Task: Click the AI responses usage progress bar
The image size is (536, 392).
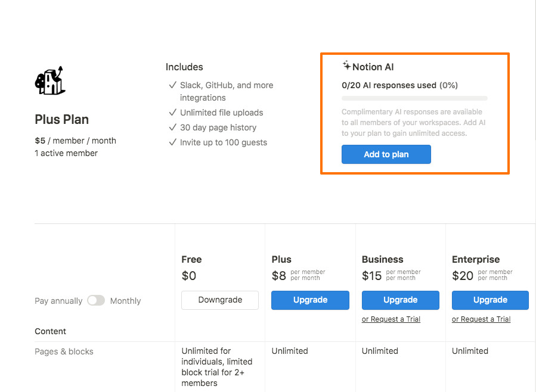Action: [414, 98]
